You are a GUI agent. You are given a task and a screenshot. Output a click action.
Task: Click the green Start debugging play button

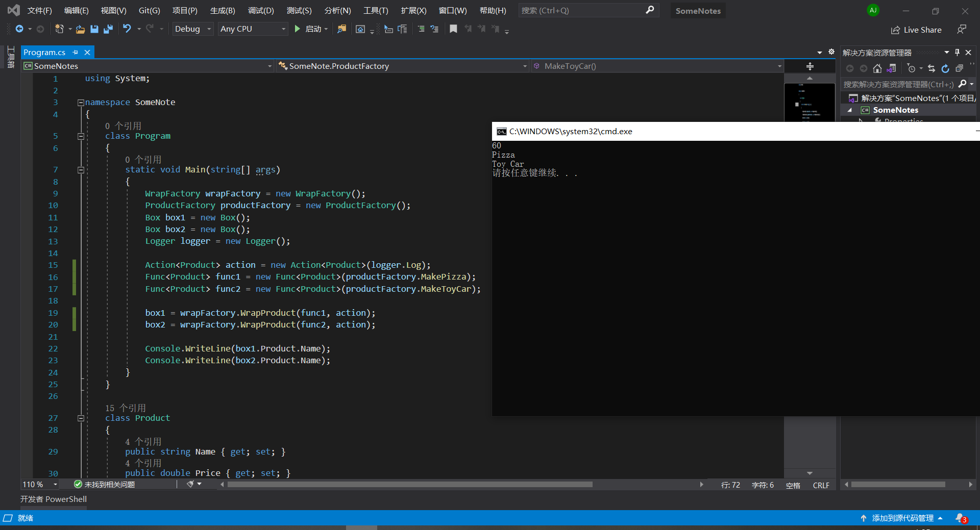click(x=298, y=29)
